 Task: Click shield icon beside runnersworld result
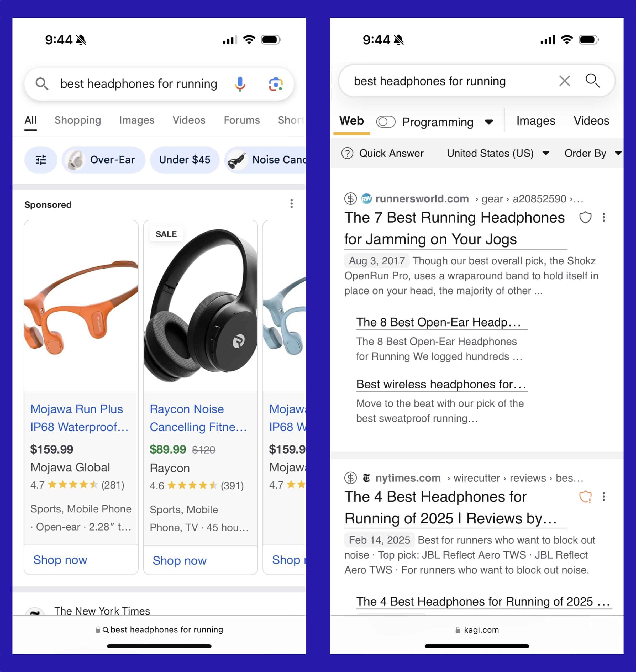(585, 217)
